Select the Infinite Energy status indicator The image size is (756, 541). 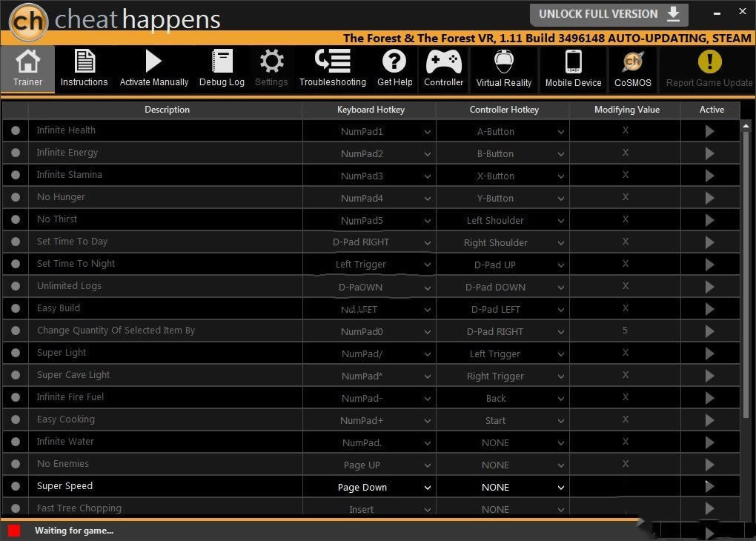(x=16, y=153)
